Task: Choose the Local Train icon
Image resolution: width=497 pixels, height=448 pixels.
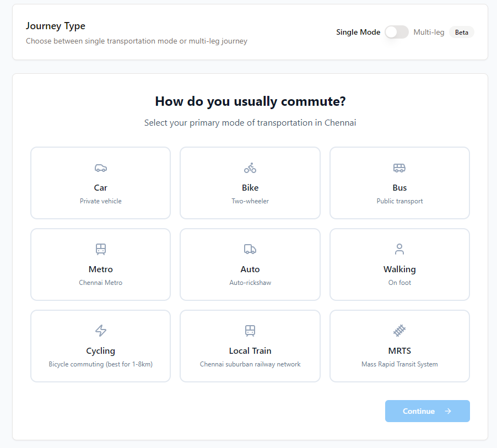Action: [250, 331]
